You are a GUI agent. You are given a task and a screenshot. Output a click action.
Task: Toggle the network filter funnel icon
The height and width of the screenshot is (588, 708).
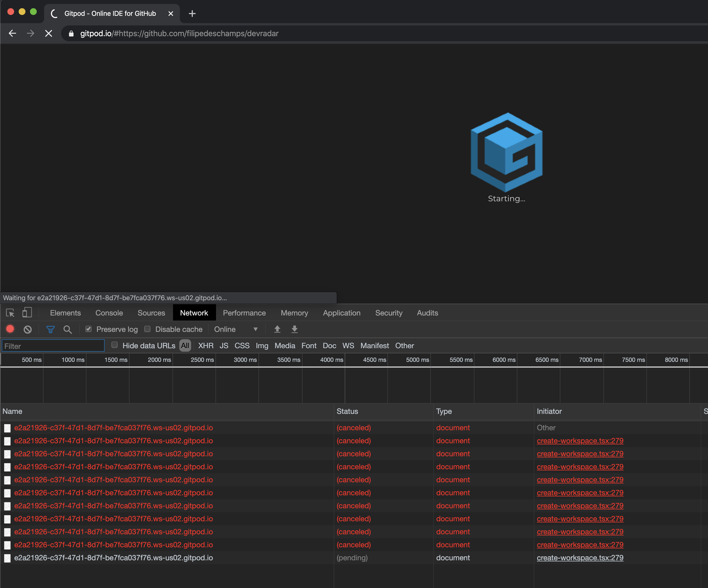(x=50, y=329)
